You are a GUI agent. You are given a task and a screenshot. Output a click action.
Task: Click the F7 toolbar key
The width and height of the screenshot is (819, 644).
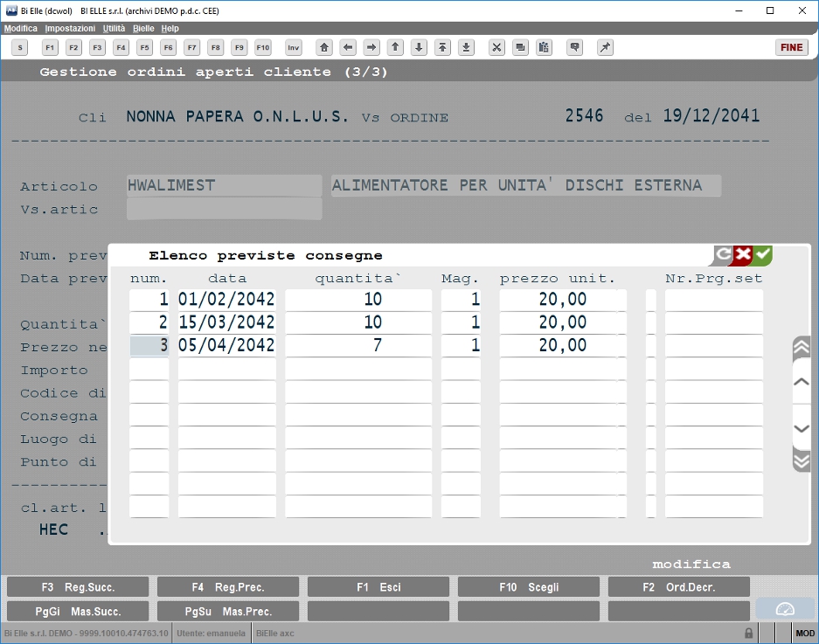(x=192, y=47)
